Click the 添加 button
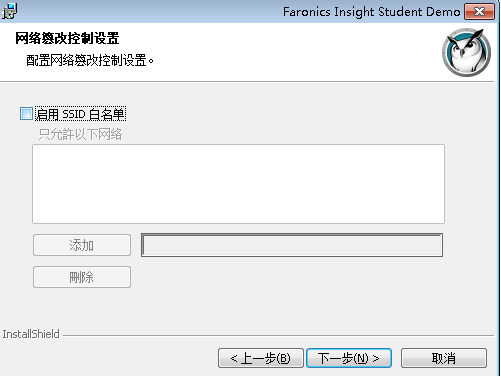This screenshot has width=501, height=376. [x=82, y=245]
